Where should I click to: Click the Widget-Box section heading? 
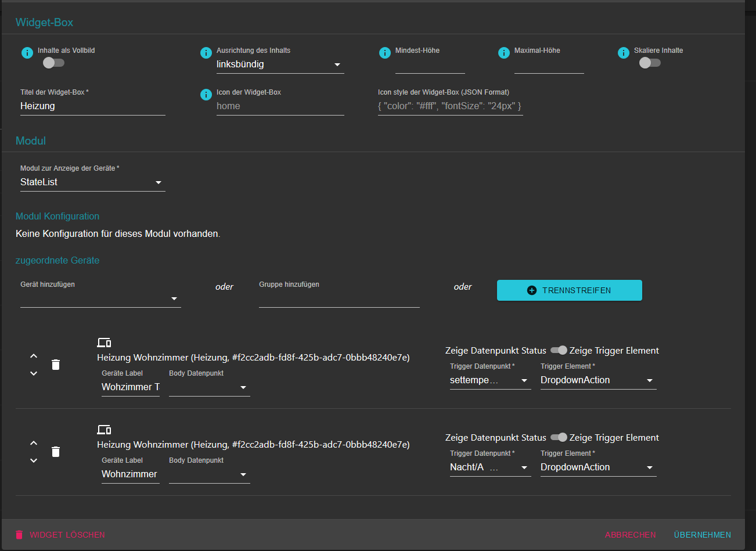pyautogui.click(x=44, y=23)
